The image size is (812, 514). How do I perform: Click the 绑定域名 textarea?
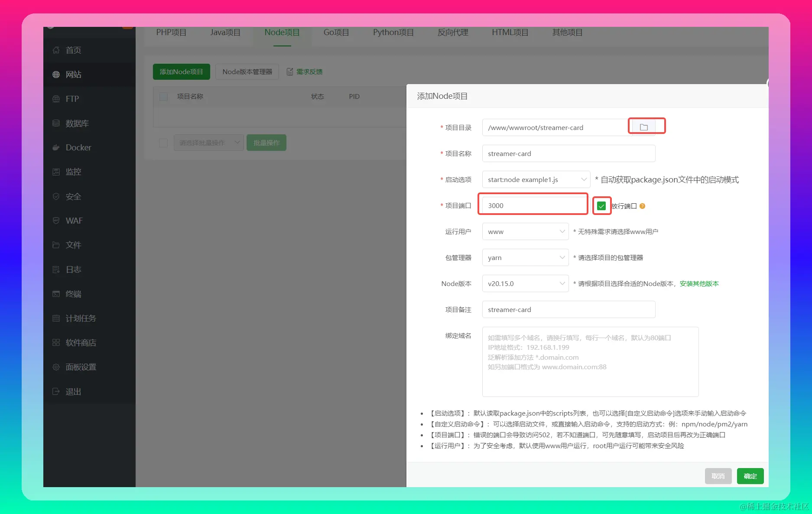(x=590, y=361)
